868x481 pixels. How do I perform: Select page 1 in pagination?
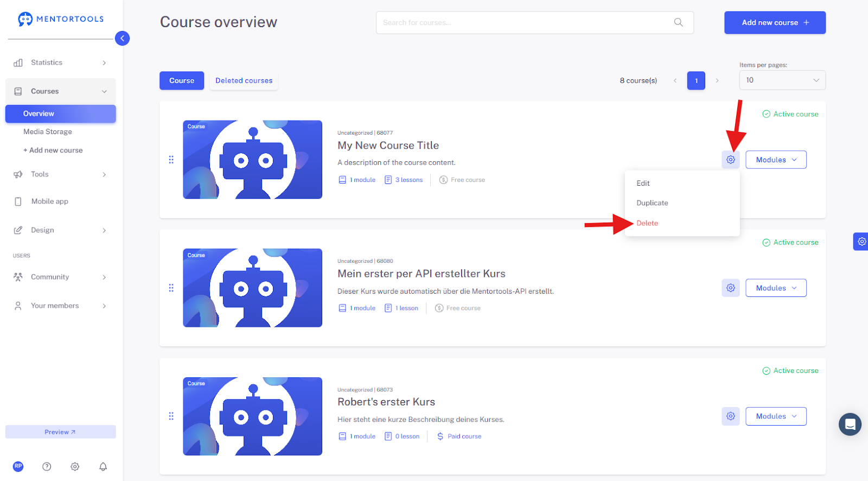696,80
